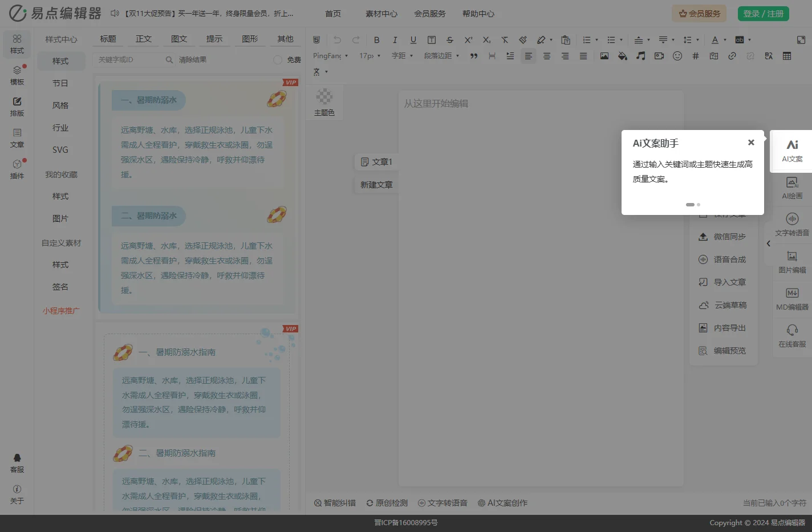Viewport: 812px width, 532px height.
Task: Go to 首页 in top navigation
Action: (x=333, y=14)
